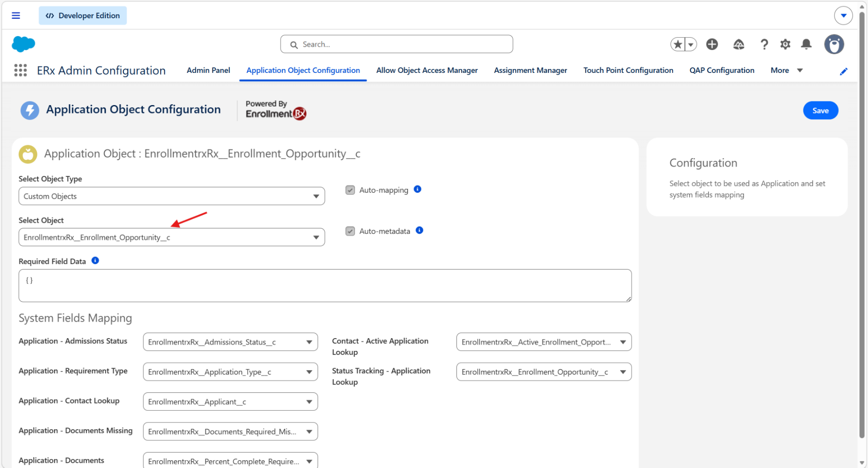Open Allow Object Access Manager tab
Viewport: 868px width, 468px height.
pos(427,70)
